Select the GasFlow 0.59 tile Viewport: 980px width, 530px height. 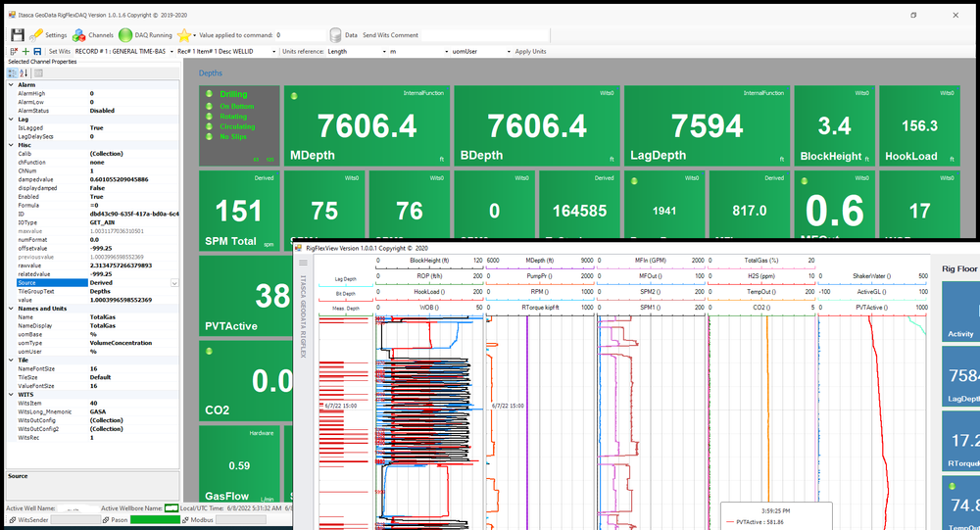pos(239,465)
